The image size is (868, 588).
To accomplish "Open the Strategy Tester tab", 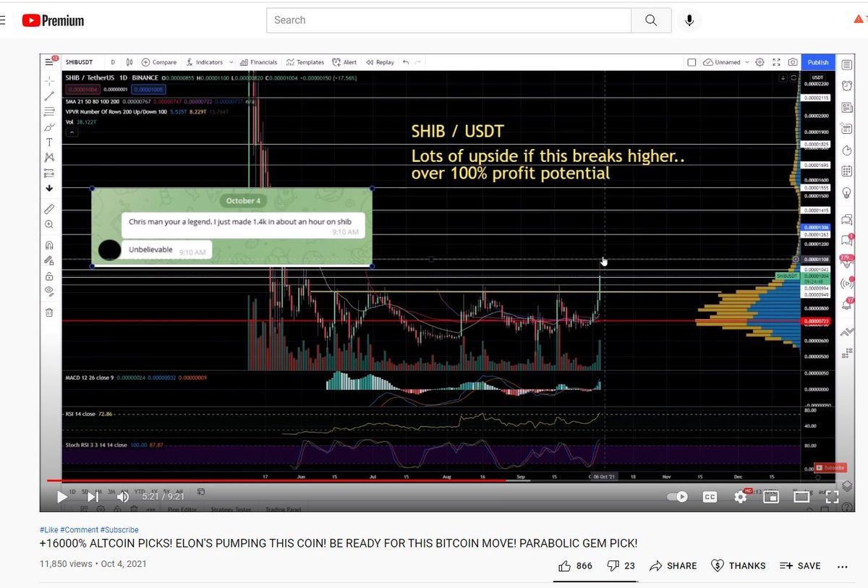I will coord(231,509).
